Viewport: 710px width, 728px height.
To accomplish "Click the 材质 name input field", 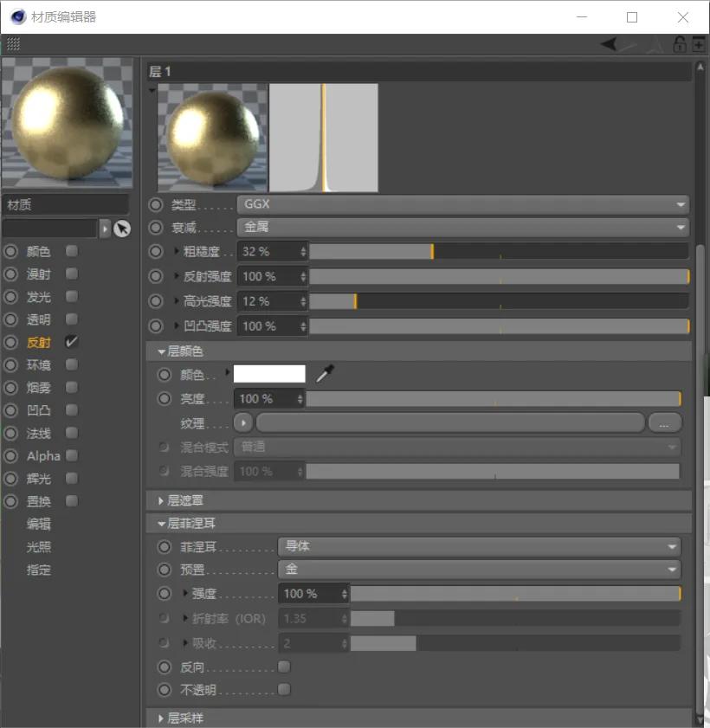I will point(66,205).
